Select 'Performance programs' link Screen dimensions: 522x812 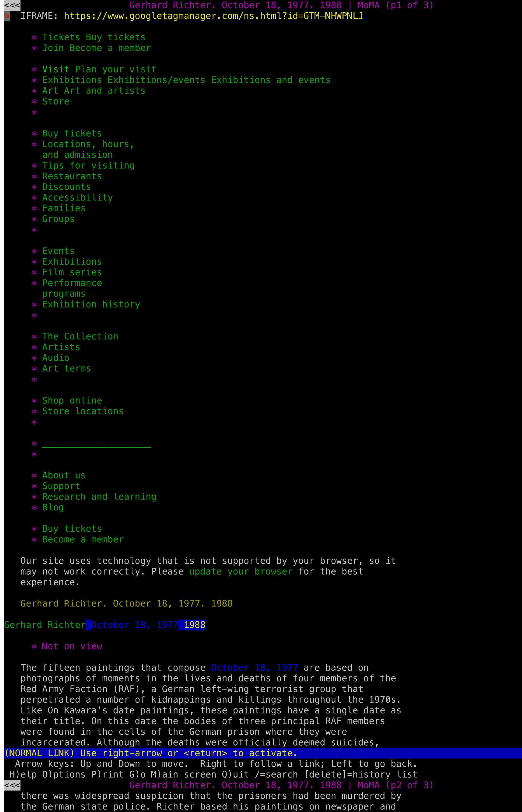[72, 288]
